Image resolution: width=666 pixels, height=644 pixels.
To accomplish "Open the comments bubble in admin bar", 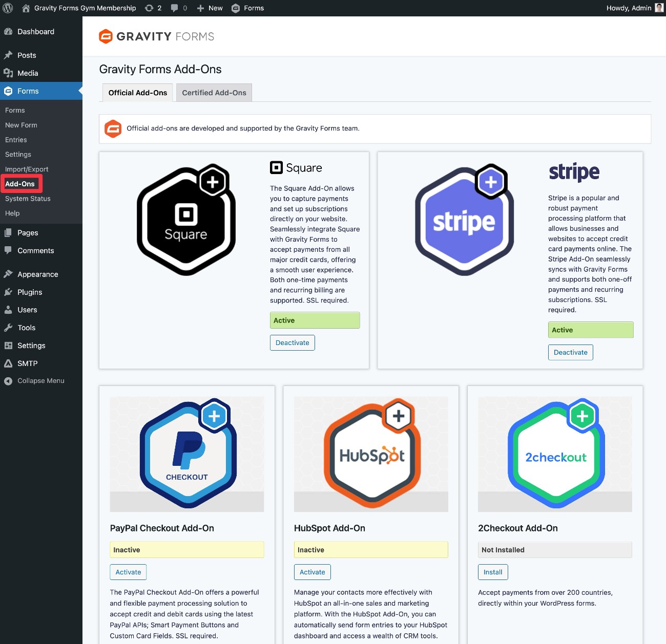I will [x=178, y=8].
